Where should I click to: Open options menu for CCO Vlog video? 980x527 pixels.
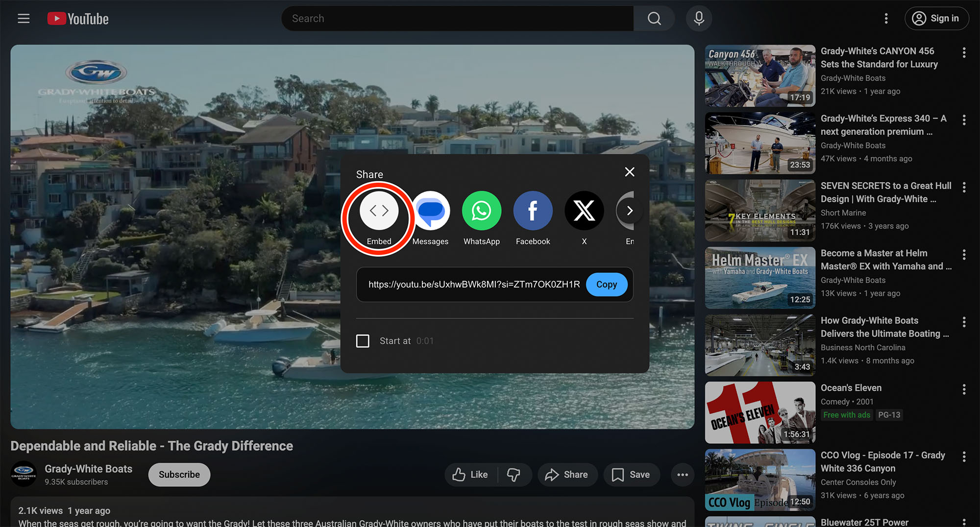pos(964,456)
